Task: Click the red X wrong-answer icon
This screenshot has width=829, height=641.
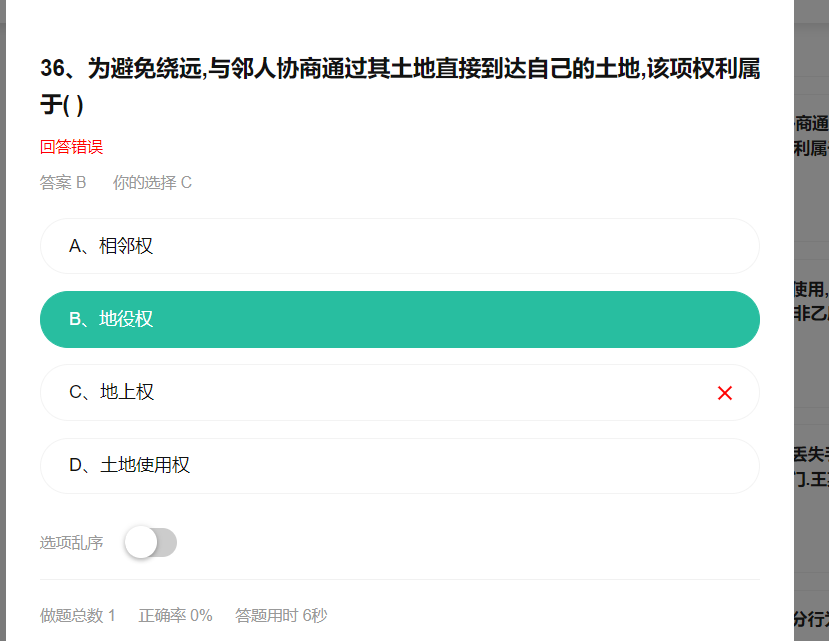Action: pos(724,393)
